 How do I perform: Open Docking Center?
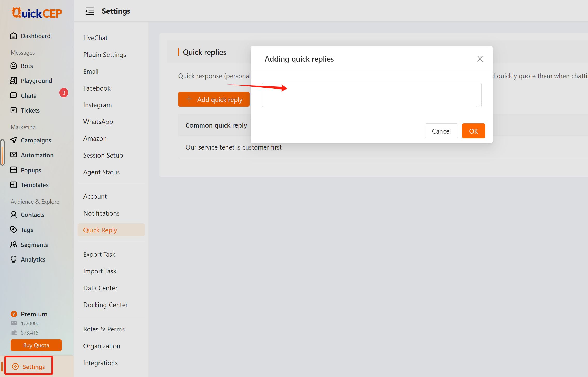[105, 305]
